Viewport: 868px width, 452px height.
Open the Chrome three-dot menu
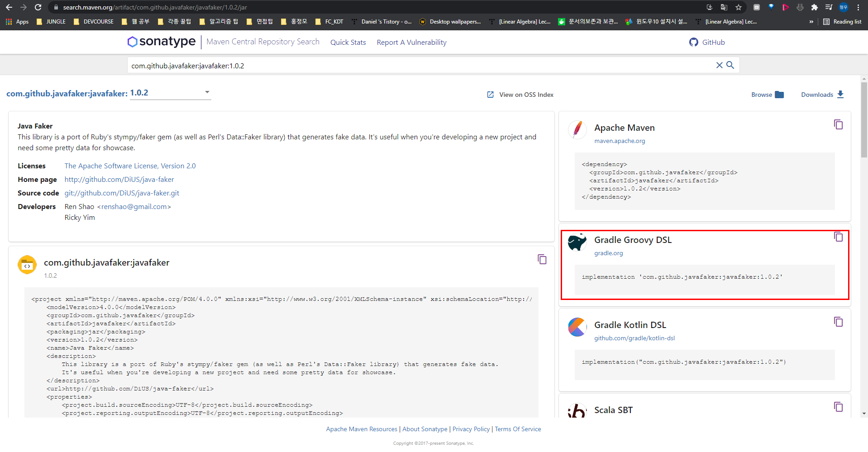click(858, 7)
